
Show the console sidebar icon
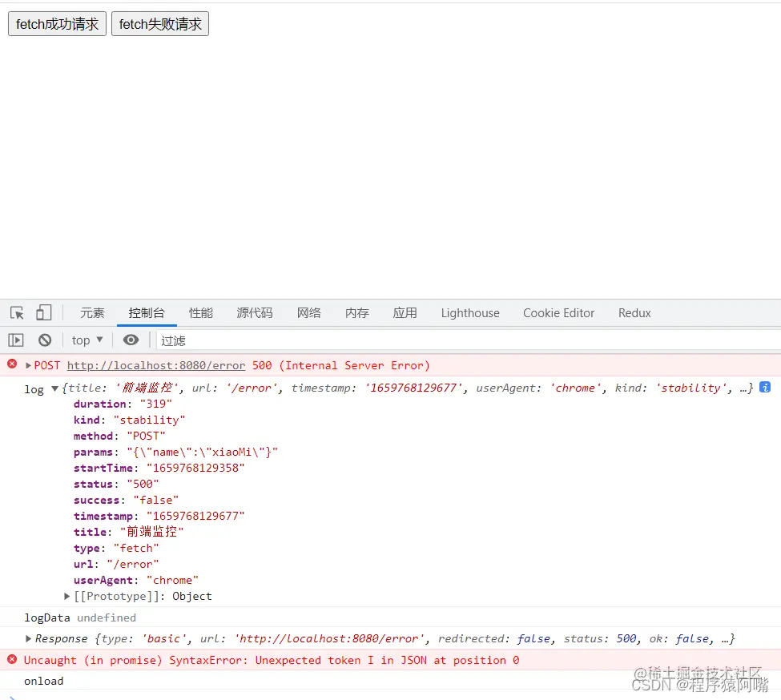(x=16, y=340)
